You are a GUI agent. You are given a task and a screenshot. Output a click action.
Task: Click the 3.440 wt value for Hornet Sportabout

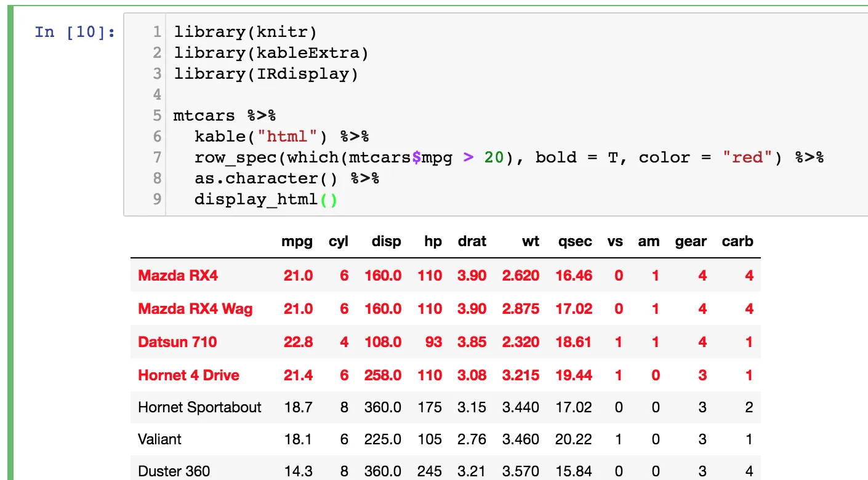[x=521, y=407]
